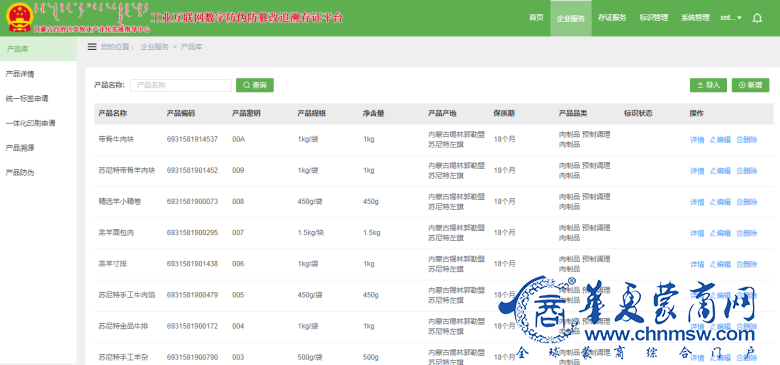
Task: Open 详情 for product key 006
Action: click(x=697, y=264)
